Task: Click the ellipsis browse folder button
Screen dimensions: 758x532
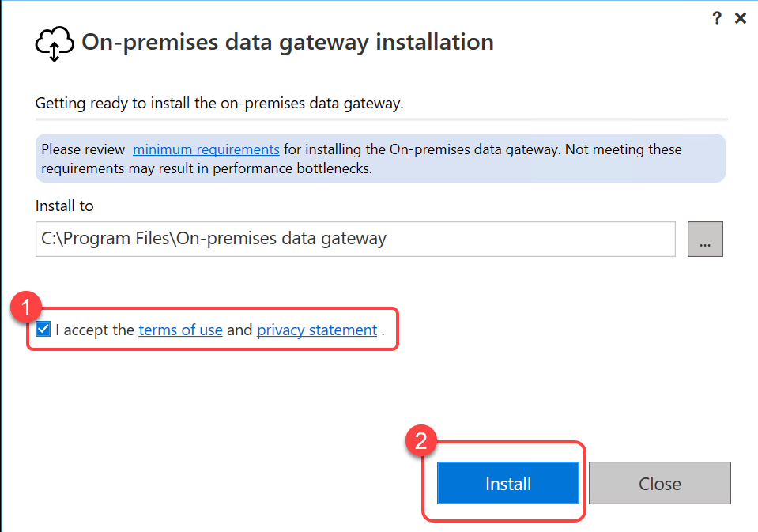Action: 705,240
